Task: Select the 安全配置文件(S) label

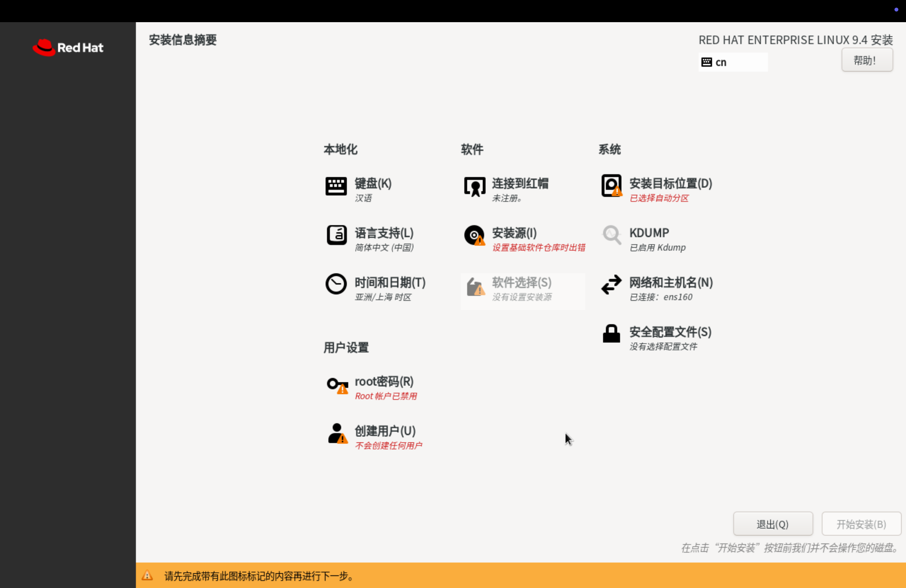Action: click(x=671, y=332)
